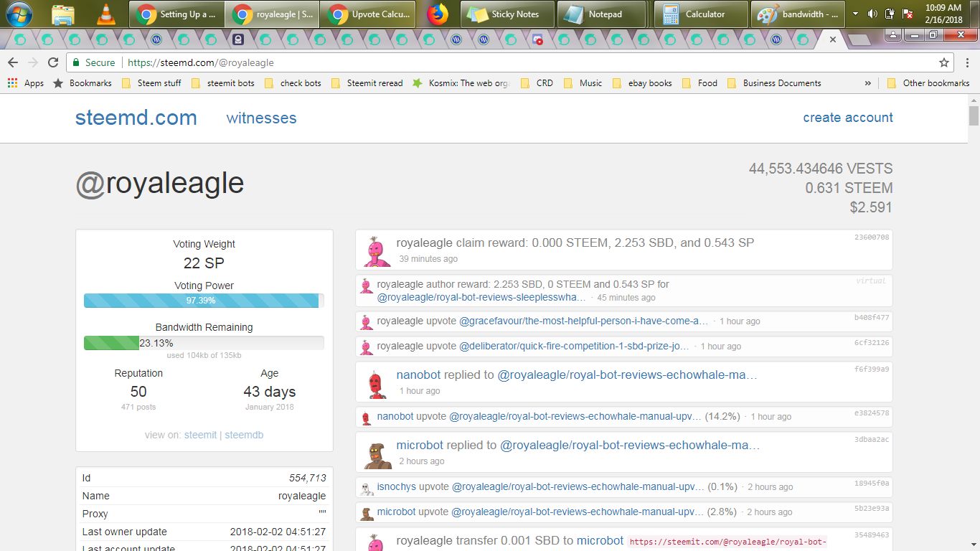Open the ebay books bookmark folder

coord(642,83)
